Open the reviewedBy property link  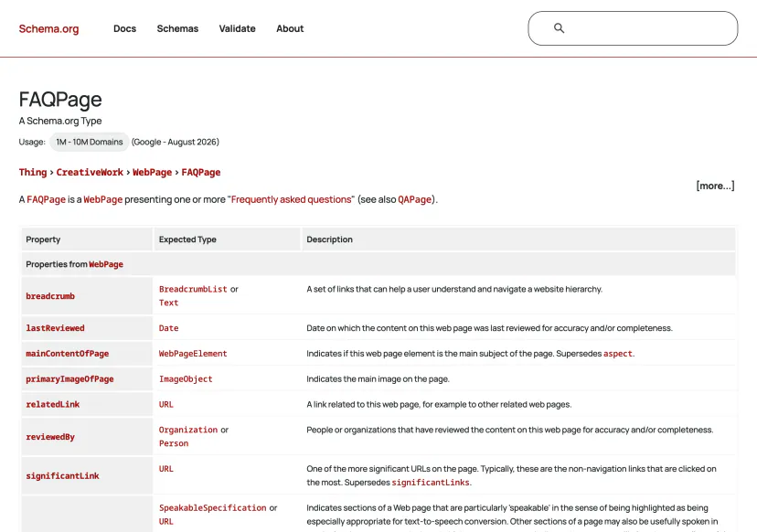click(x=50, y=436)
